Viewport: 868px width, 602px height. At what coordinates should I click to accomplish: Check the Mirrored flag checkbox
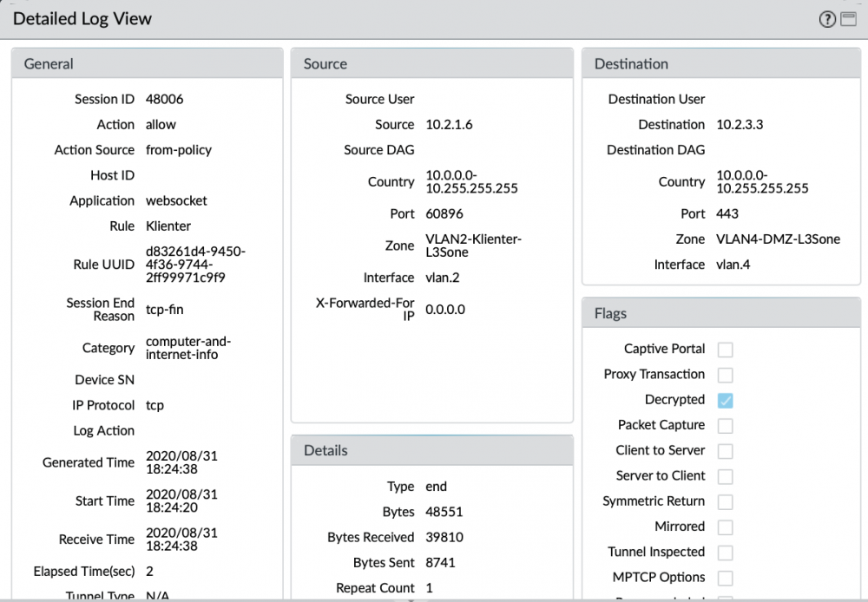(x=725, y=527)
